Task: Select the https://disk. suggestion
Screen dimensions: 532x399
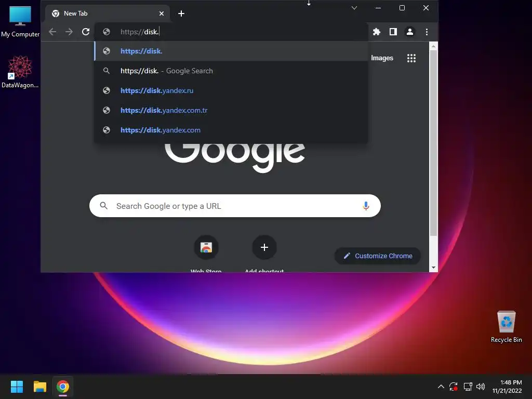Action: (231, 51)
